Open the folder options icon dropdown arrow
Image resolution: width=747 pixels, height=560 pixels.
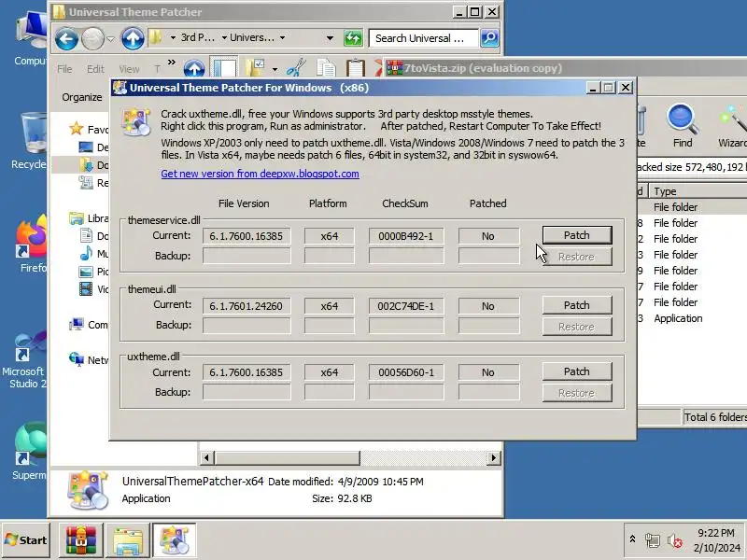275,69
